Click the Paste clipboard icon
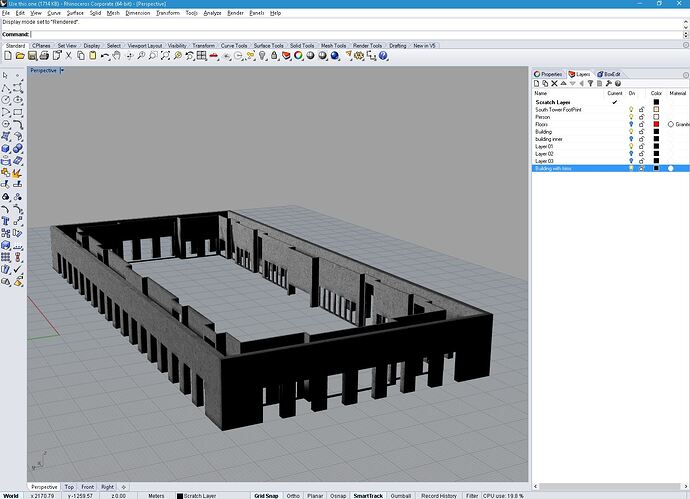The image size is (690, 499). (x=92, y=56)
